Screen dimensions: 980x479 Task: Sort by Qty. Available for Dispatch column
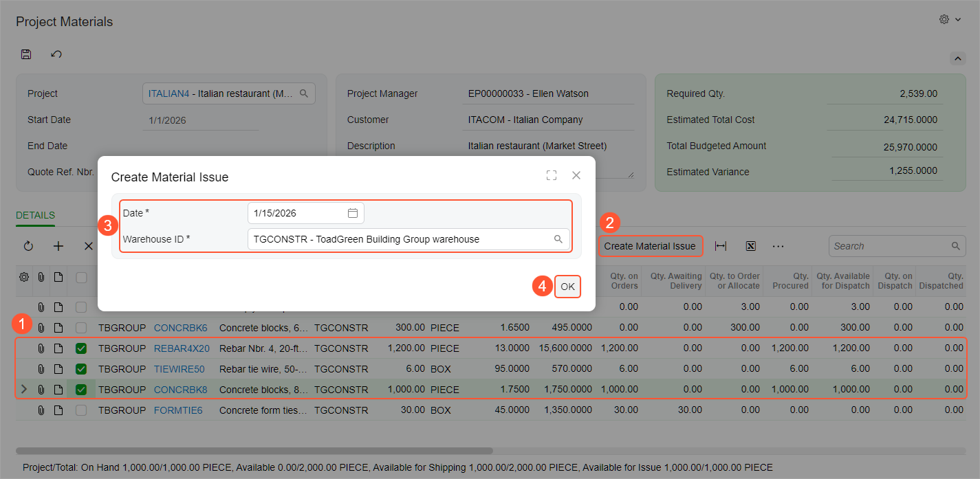842,281
